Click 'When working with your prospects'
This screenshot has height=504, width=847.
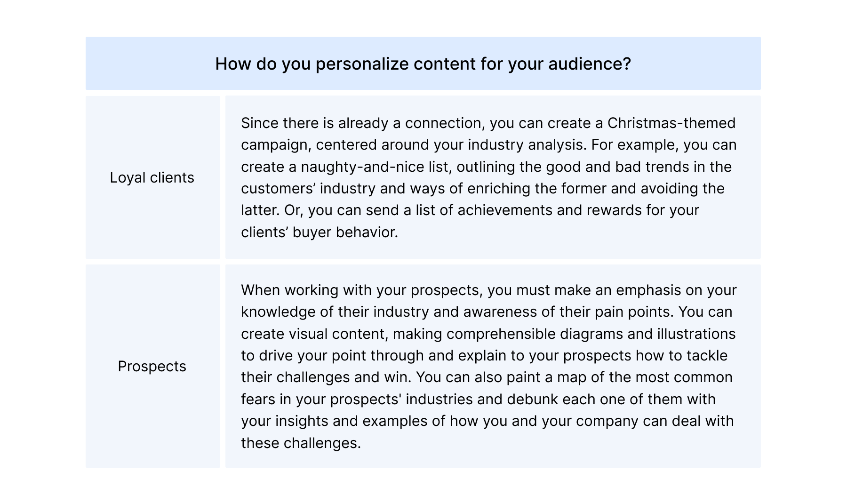[360, 290]
